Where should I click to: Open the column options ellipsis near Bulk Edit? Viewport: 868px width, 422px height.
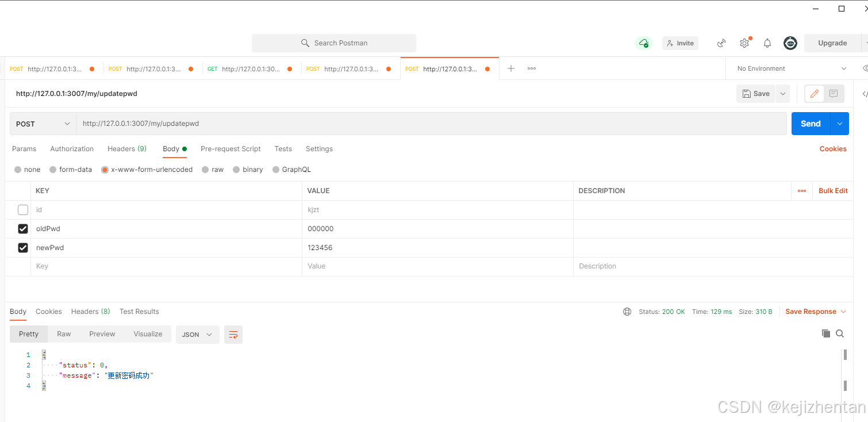coord(802,191)
